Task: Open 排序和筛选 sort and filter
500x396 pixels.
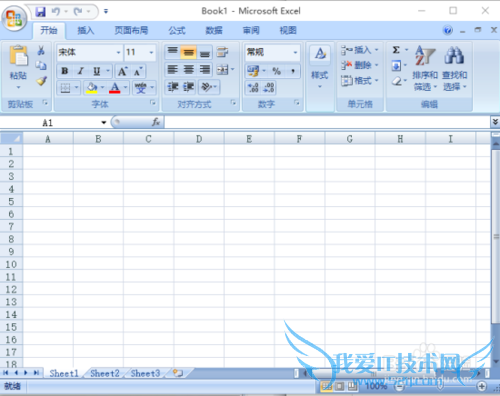Action: tap(425, 68)
